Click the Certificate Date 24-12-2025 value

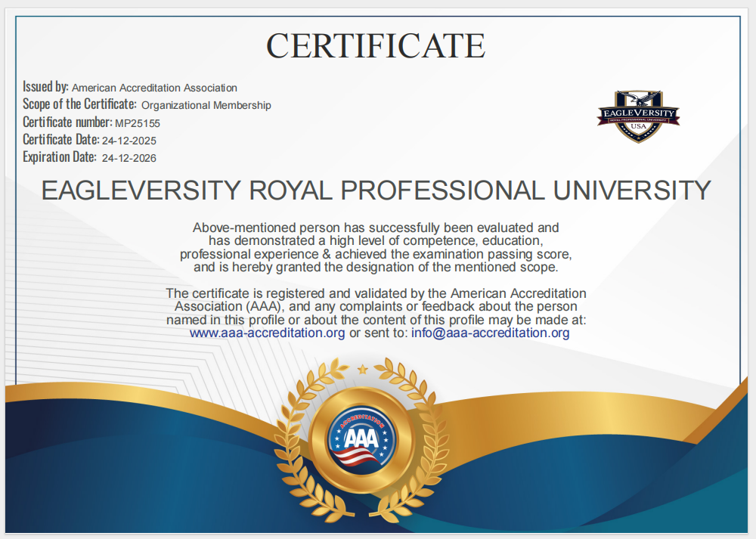point(129,140)
